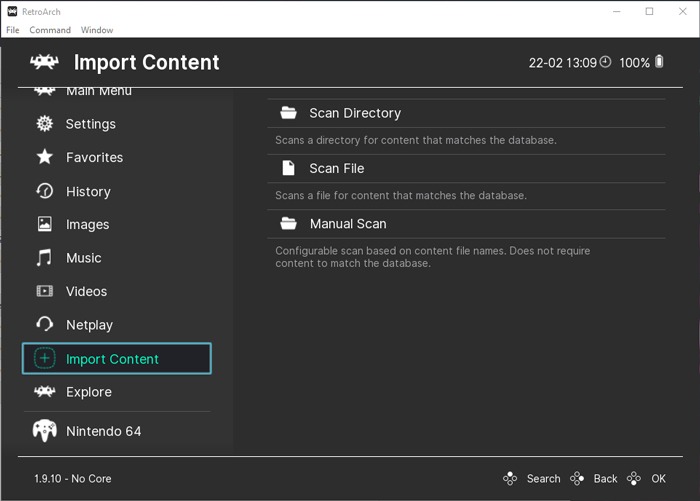Click the OK gamepad button icon
The width and height of the screenshot is (700, 501).
tap(634, 479)
